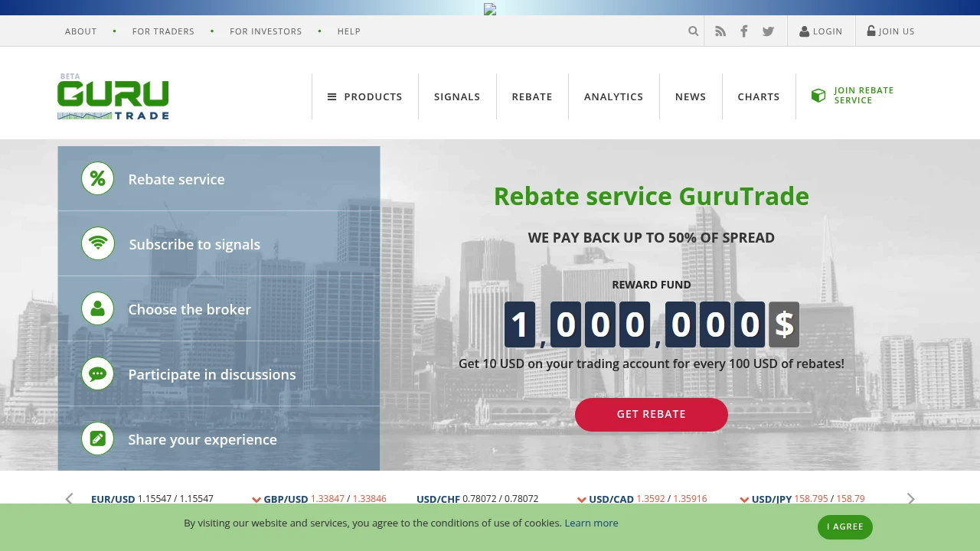This screenshot has height=551, width=980.
Task: Open the Analytics section
Action: coord(613,96)
